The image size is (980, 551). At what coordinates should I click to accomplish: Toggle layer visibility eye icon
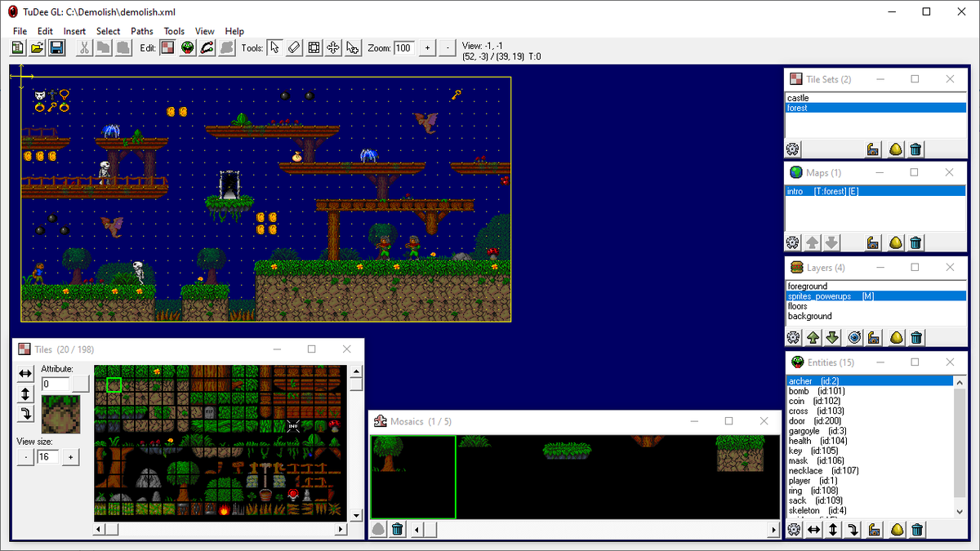click(x=854, y=337)
